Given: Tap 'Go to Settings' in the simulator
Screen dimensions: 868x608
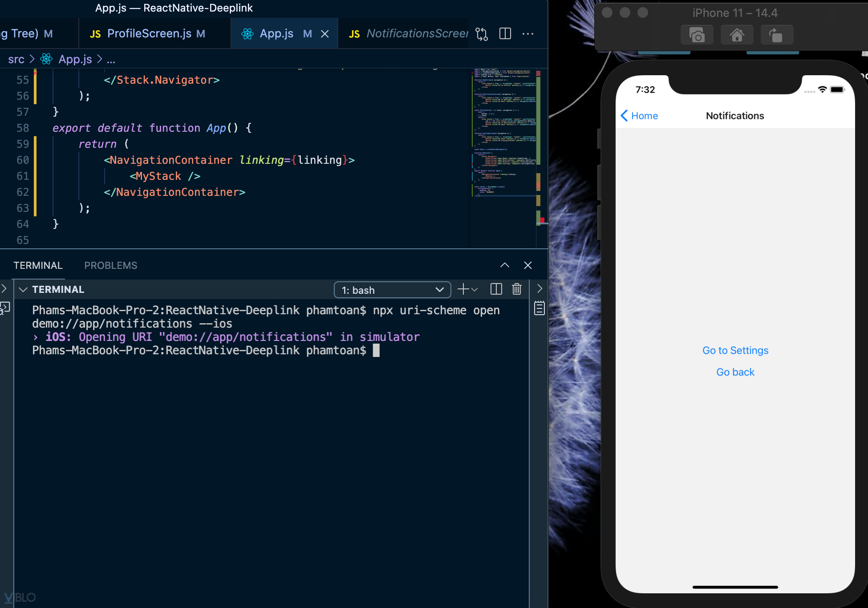Looking at the screenshot, I should pos(734,350).
